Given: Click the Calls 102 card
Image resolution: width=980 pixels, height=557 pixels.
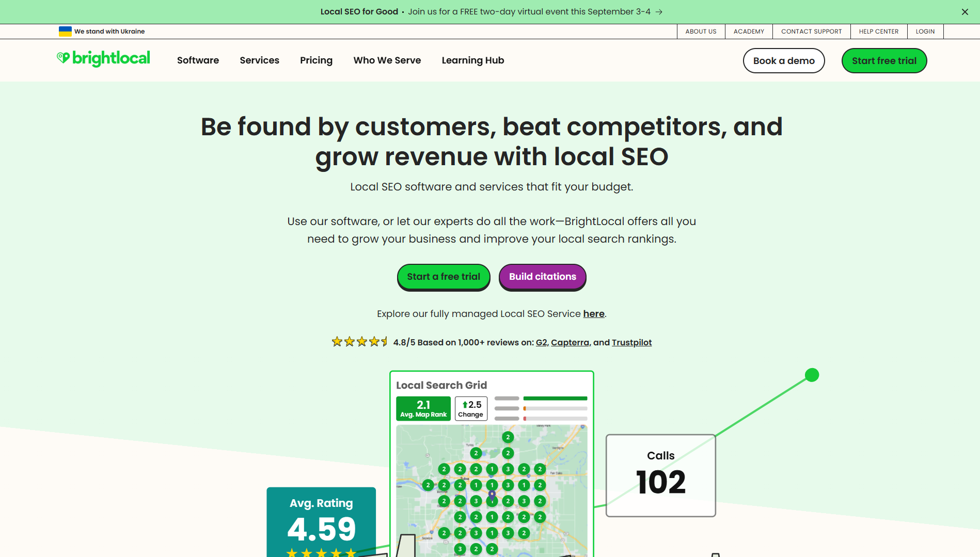Looking at the screenshot, I should (x=660, y=475).
